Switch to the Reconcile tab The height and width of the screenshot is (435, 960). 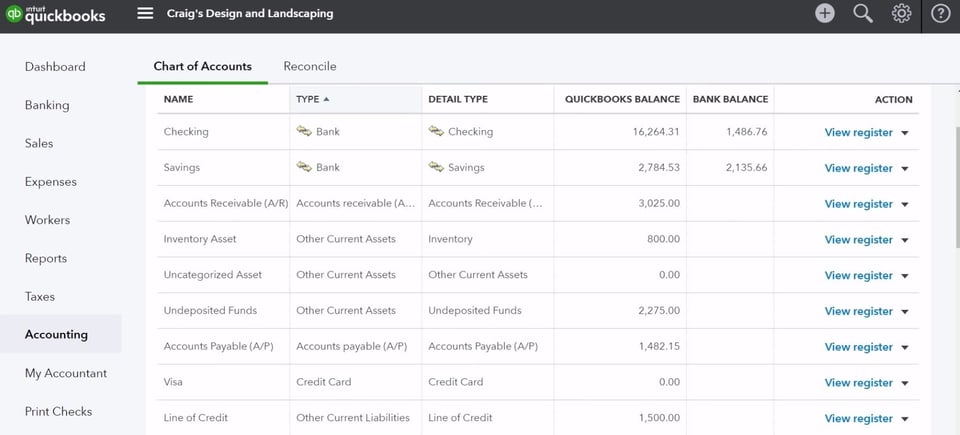click(310, 66)
